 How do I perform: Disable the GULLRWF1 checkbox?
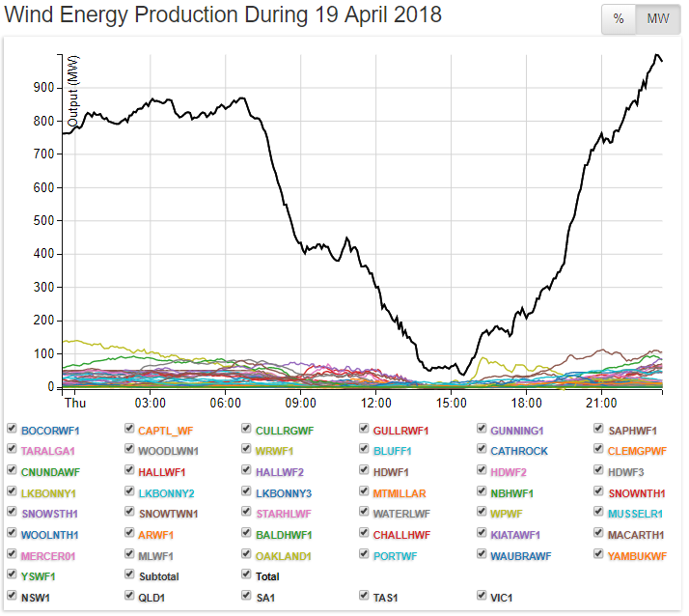pos(365,430)
